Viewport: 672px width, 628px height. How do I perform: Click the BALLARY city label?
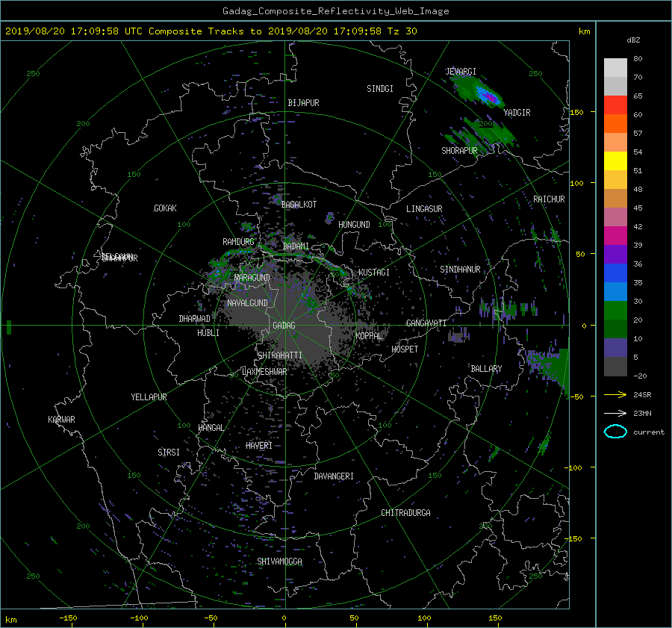(x=486, y=369)
